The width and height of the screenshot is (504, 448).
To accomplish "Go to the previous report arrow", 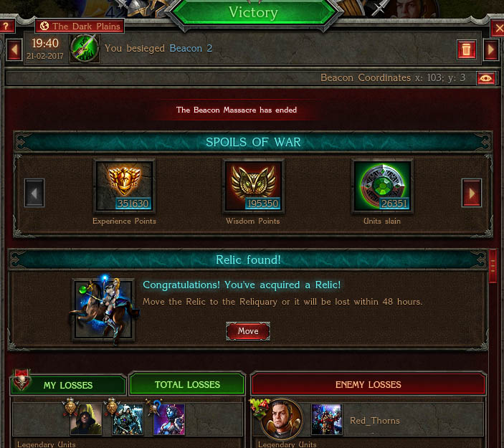I will tap(14, 49).
